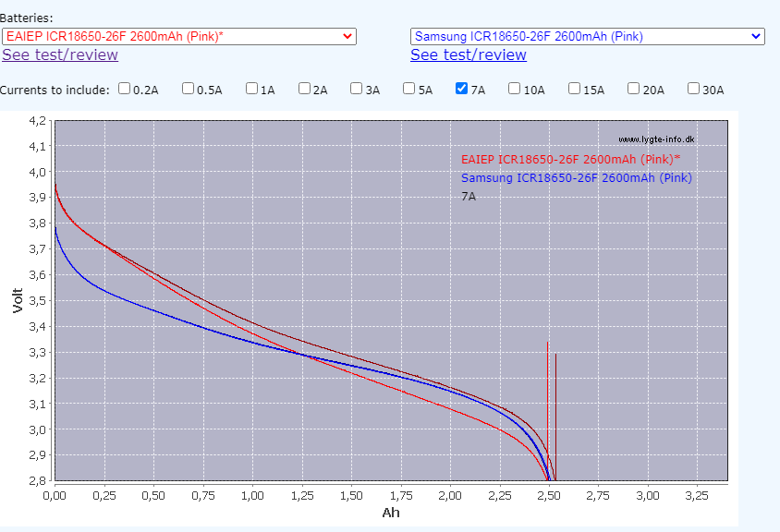Click the "2,00" value on Ah axis
The height and width of the screenshot is (532, 780).
(450, 496)
